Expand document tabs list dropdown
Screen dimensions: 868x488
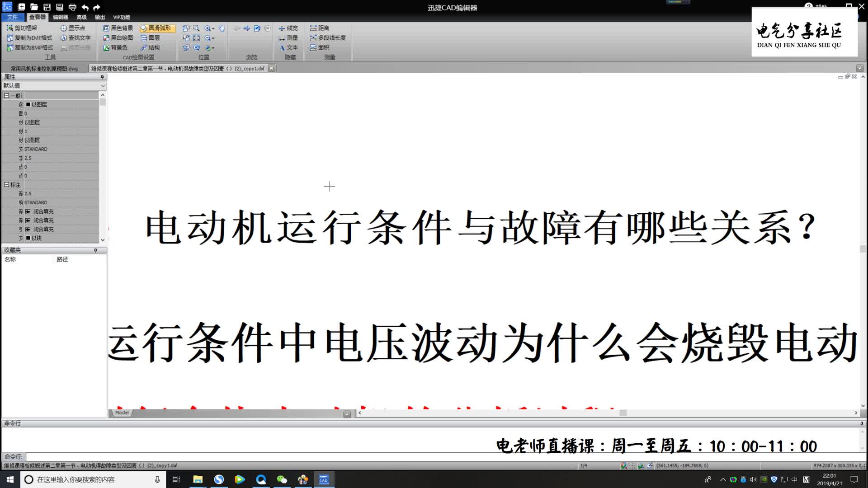coord(859,68)
